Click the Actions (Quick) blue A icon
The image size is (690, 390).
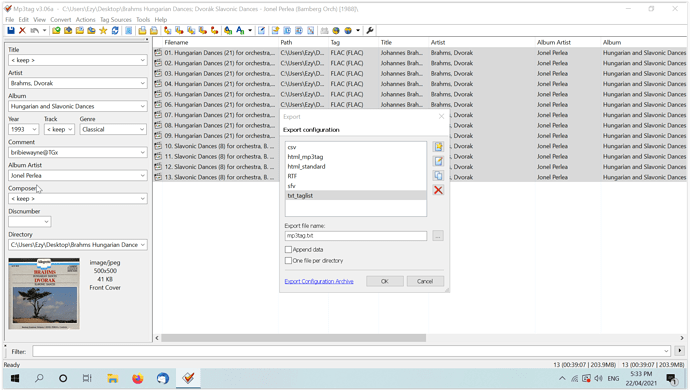click(240, 30)
